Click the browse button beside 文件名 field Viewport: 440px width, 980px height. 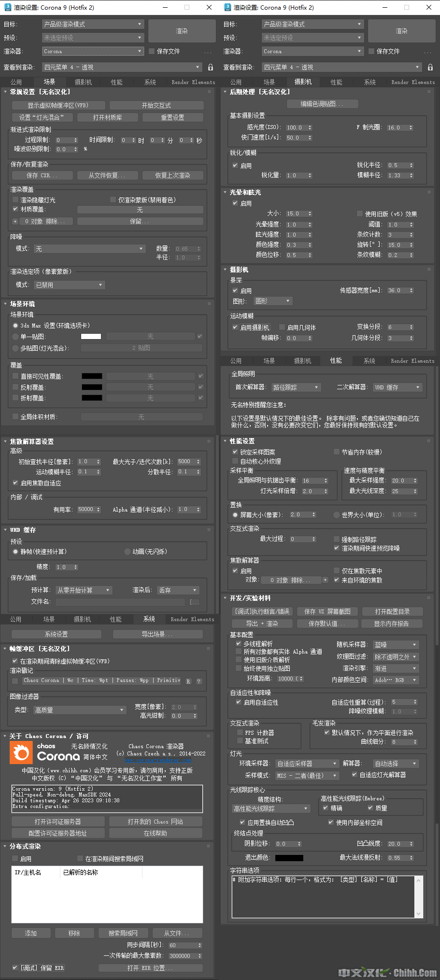(194, 602)
